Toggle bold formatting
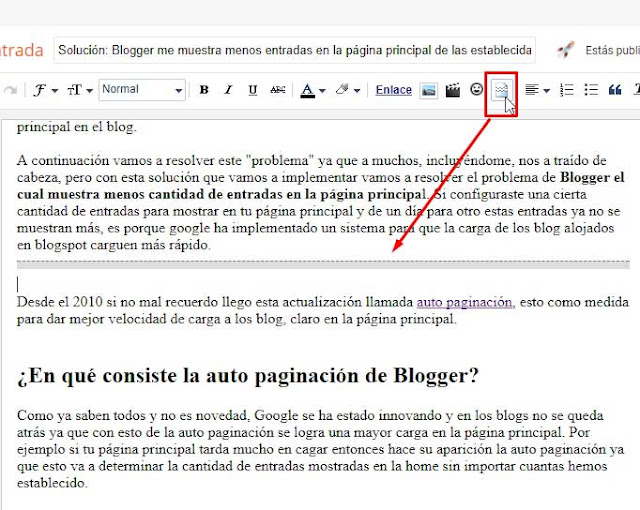 (204, 90)
